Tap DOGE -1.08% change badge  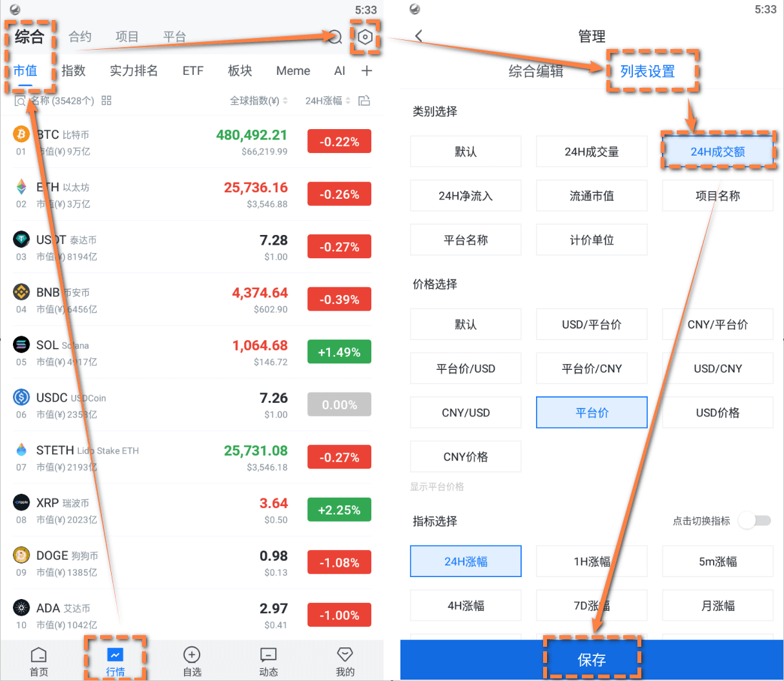tap(340, 563)
